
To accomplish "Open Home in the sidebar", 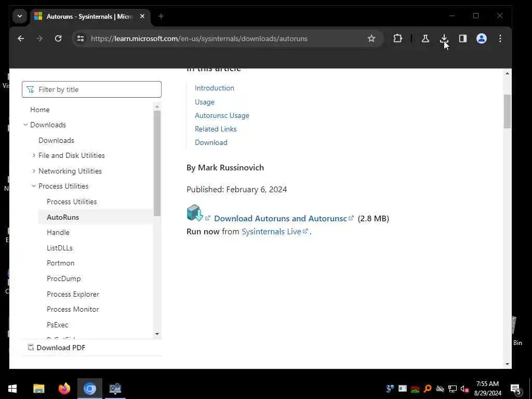I will pos(39,110).
